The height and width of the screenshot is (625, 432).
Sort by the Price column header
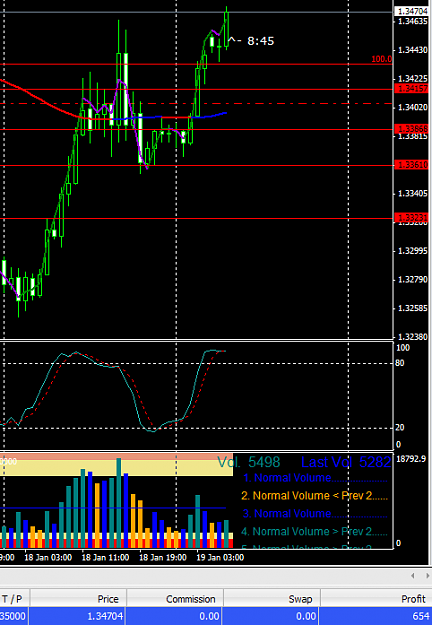(78, 599)
